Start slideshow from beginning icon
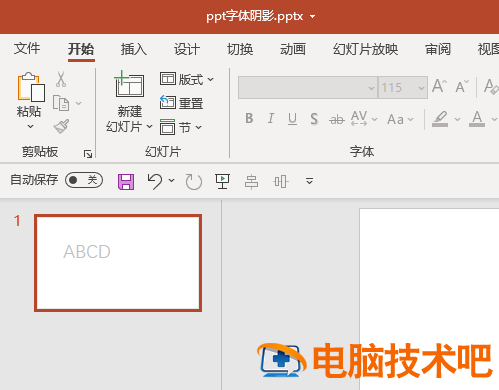Screen dimensions: 499x390 (x=222, y=181)
